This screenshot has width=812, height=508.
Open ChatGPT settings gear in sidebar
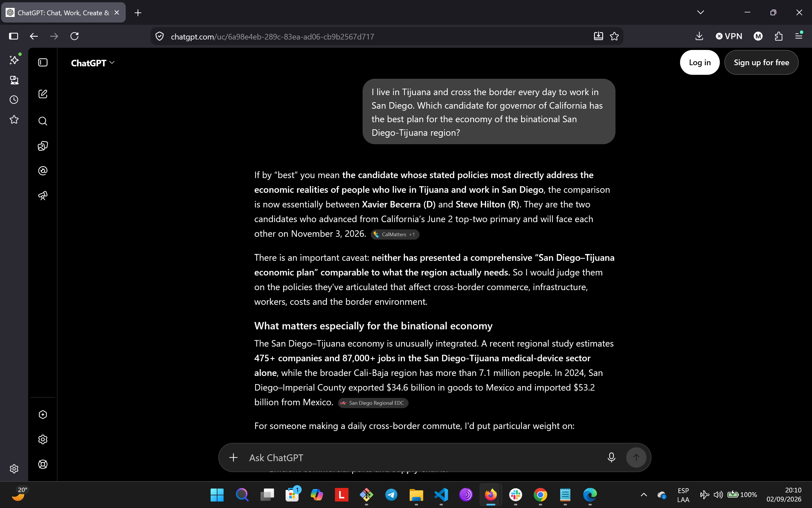43,439
